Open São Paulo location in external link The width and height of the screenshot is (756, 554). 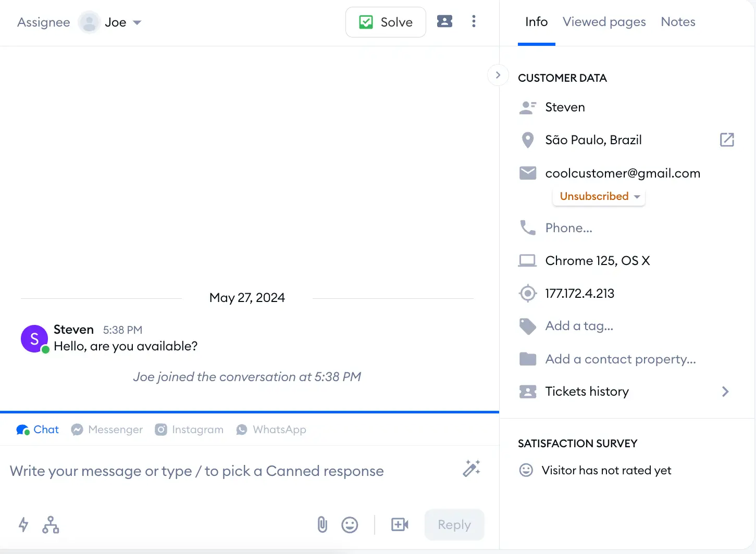[727, 140]
